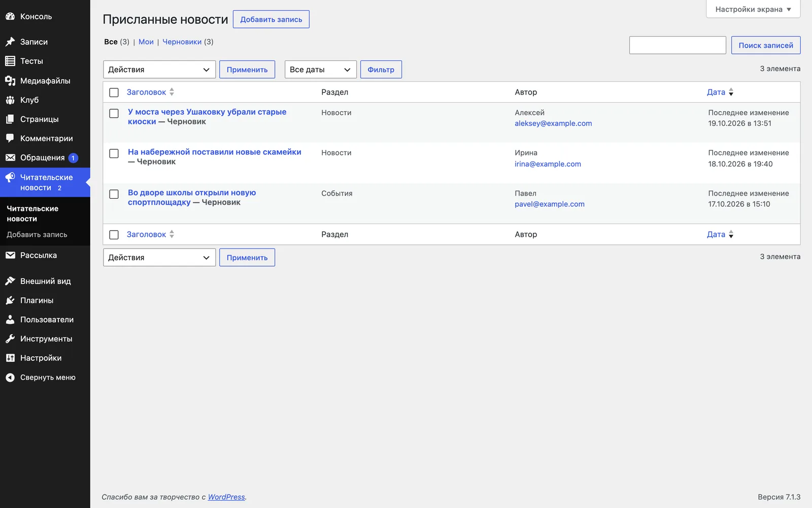Select the checkbox for the Ушаковку киоски post
812x508 pixels.
[x=114, y=113]
